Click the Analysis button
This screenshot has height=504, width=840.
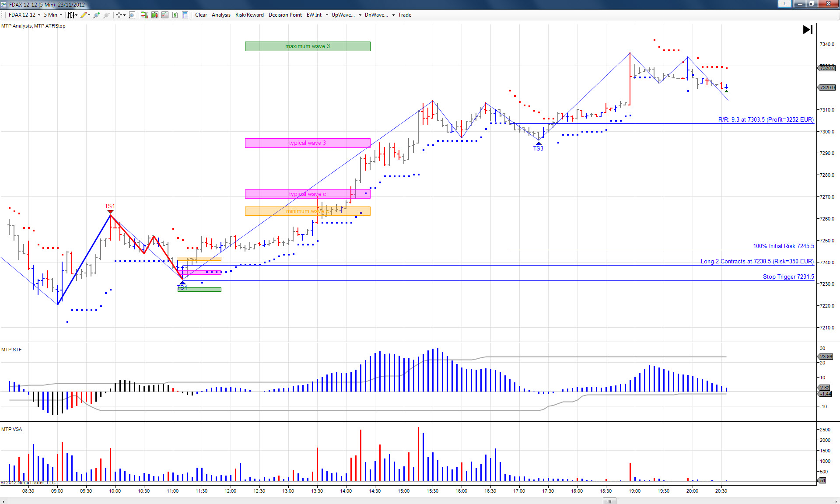(x=221, y=15)
